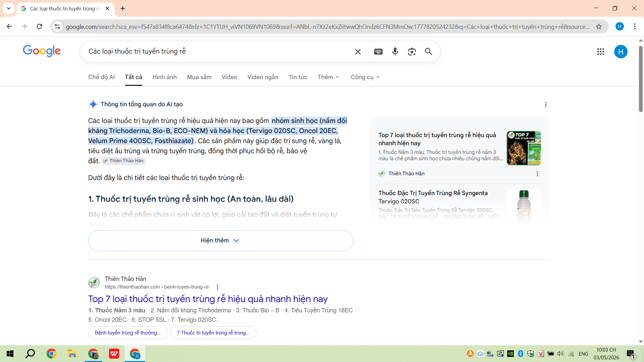This screenshot has width=644, height=362.
Task: Click the thienthaohan.com result URL
Action: [157, 287]
